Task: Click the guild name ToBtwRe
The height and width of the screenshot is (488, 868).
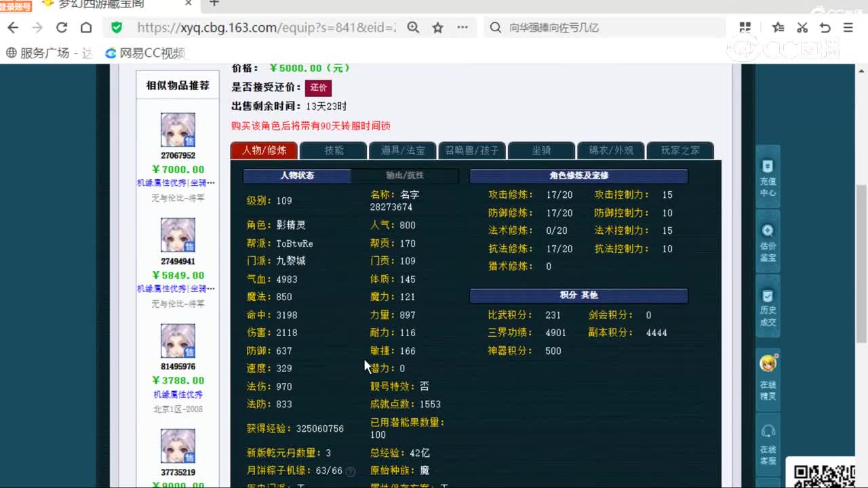Action: (295, 243)
